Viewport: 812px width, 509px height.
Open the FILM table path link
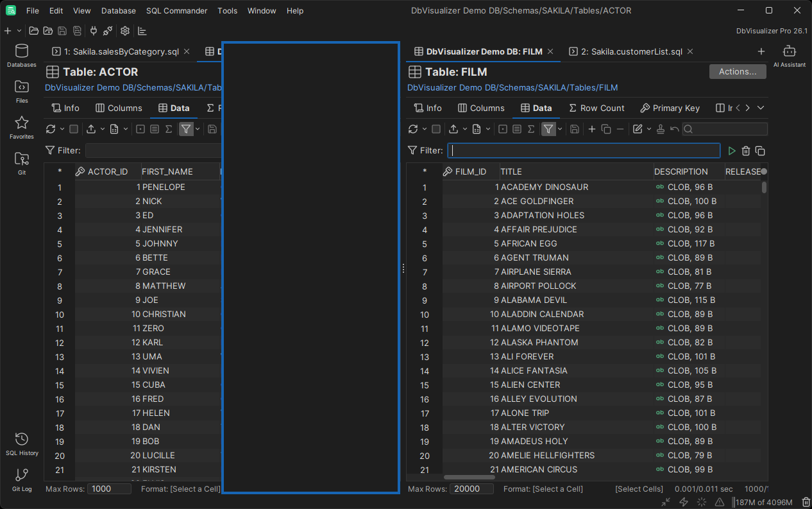(512, 87)
